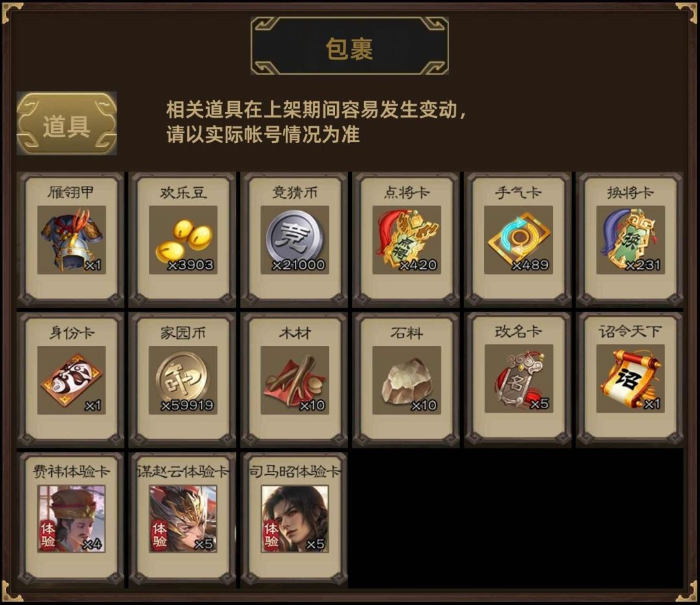Click the 竞猜币 x21000 quantity label
This screenshot has width=700, height=605.
[x=299, y=265]
